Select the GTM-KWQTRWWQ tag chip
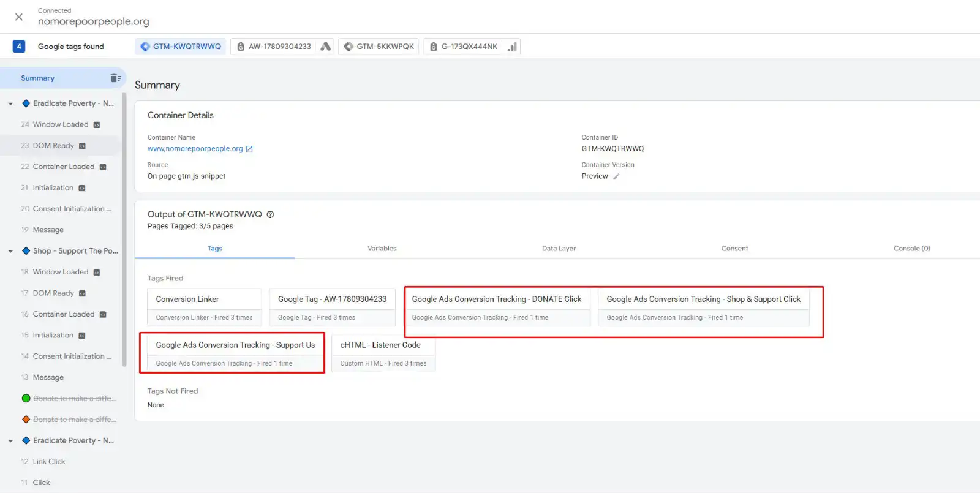The width and height of the screenshot is (980, 493). tap(181, 47)
